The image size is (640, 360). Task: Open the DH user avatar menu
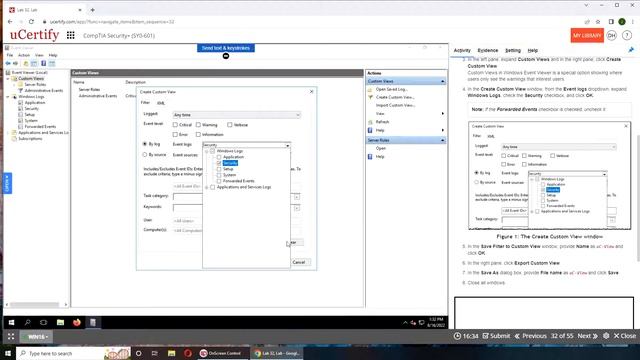[x=611, y=36]
